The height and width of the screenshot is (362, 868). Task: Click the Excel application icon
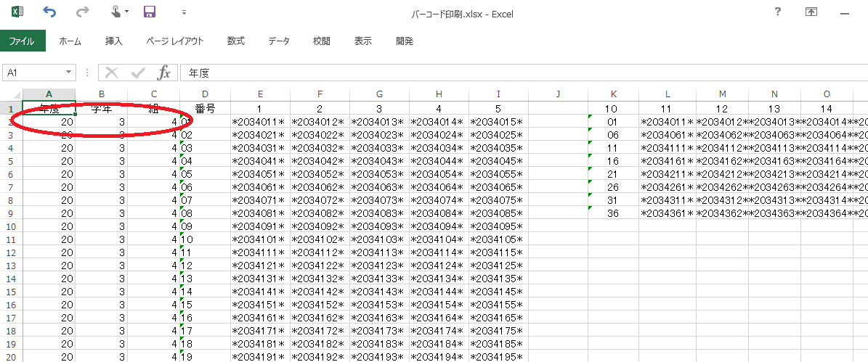(17, 12)
